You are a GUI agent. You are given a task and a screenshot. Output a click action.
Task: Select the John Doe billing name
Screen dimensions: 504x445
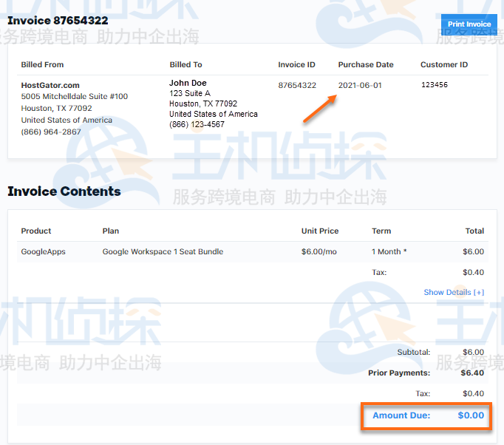(x=188, y=83)
